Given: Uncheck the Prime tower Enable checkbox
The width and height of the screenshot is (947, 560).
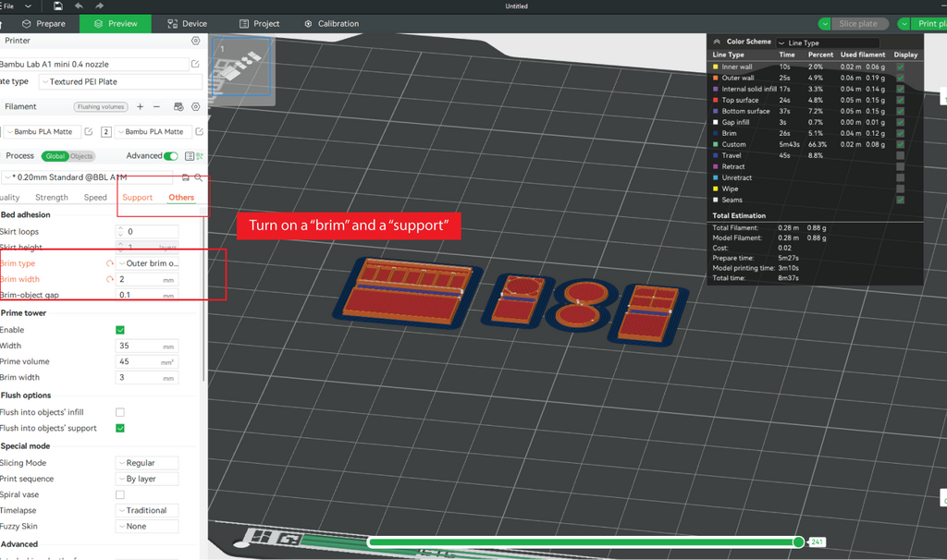Looking at the screenshot, I should tap(120, 330).
